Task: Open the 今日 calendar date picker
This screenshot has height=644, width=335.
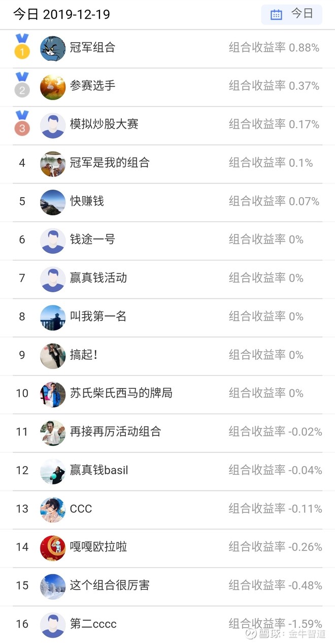Action: [291, 14]
